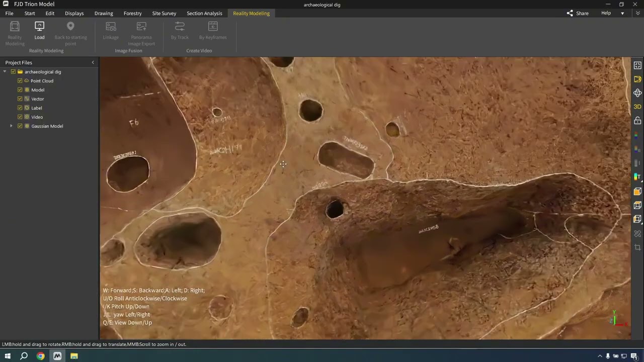This screenshot has height=362, width=644.
Task: Click the Share button
Action: tap(578, 14)
